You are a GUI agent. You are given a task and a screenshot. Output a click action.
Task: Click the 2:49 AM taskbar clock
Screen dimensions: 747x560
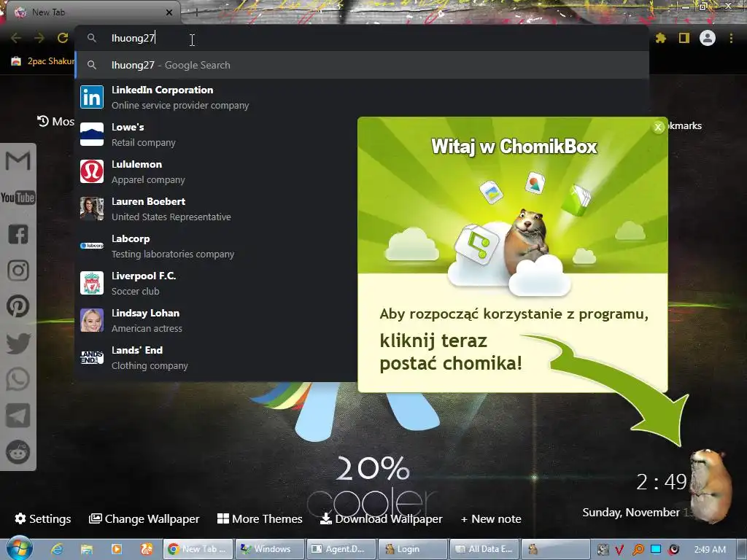[x=710, y=550]
